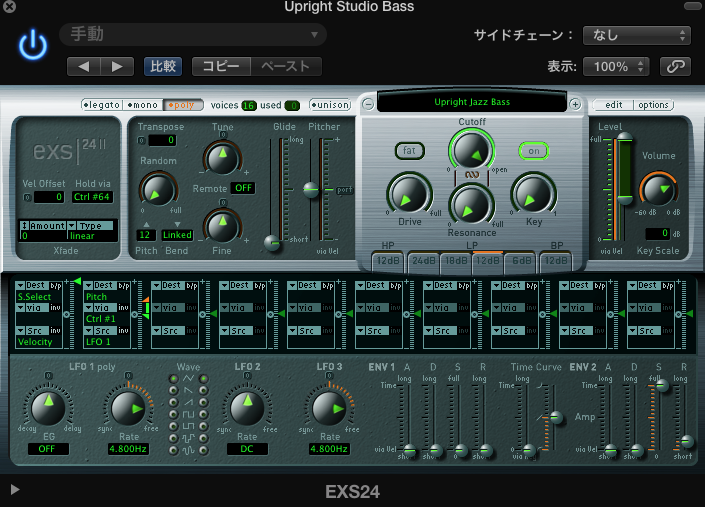Open the edit button
The width and height of the screenshot is (705, 507).
613,105
